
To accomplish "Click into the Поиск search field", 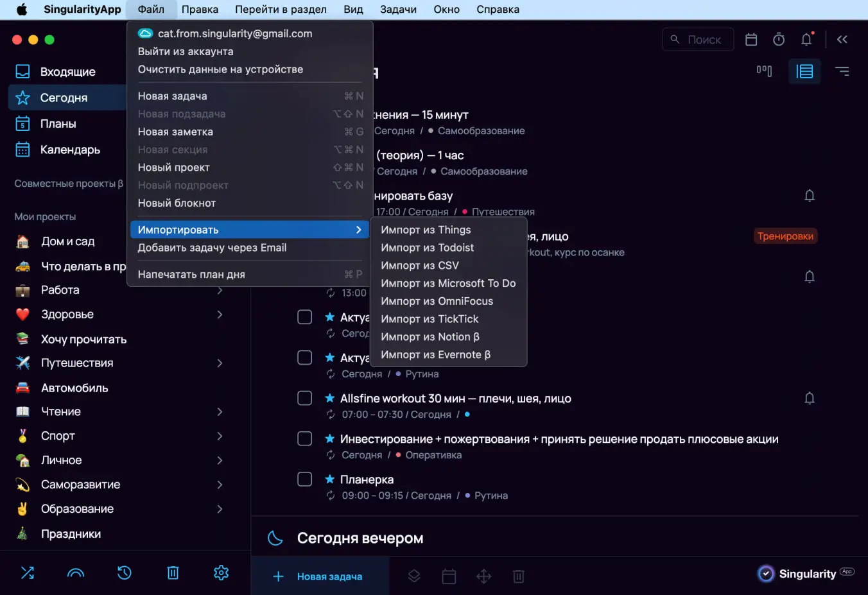I will coord(704,40).
